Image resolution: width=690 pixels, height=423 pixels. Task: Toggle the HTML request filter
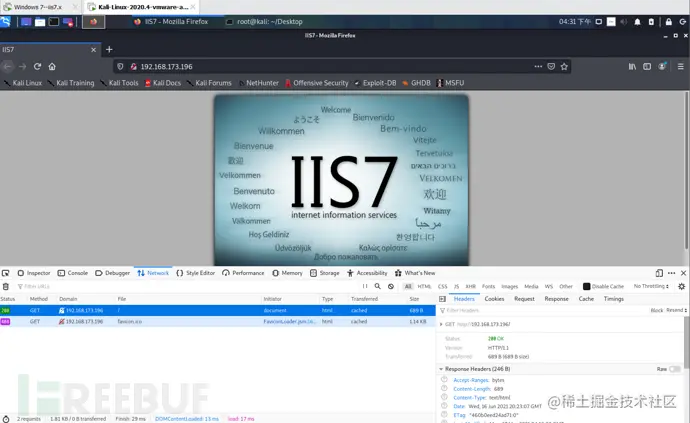[x=424, y=286]
